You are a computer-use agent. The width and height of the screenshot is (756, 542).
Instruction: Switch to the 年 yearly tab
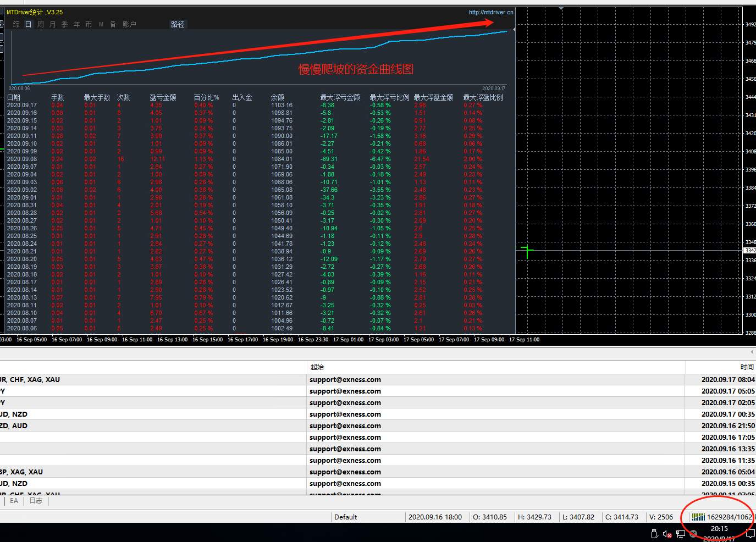coord(77,24)
